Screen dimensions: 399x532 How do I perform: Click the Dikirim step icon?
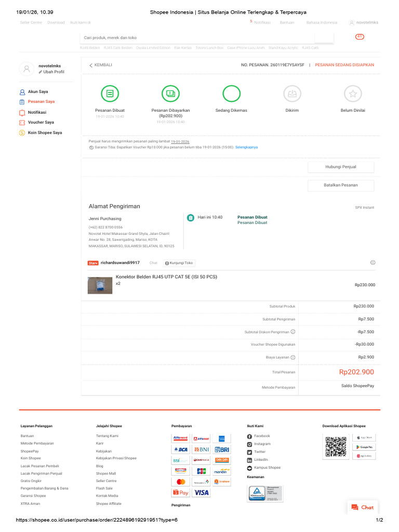click(292, 94)
